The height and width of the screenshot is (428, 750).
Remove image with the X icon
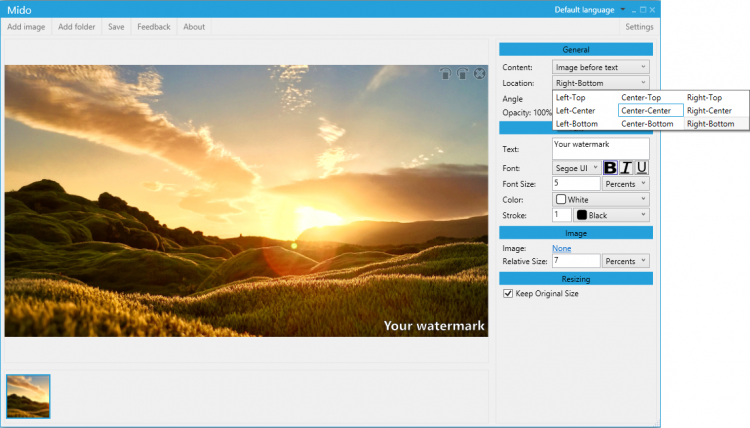coord(479,73)
